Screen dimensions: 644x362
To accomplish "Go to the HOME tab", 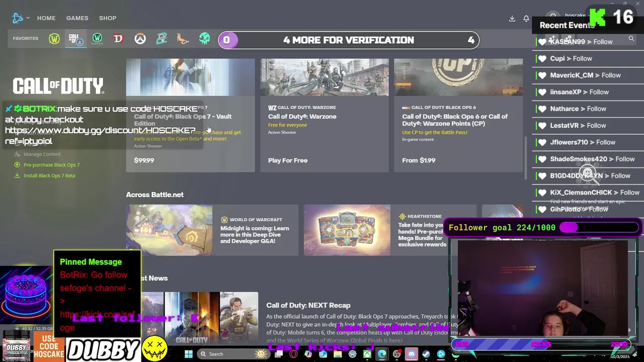I will click(x=46, y=18).
